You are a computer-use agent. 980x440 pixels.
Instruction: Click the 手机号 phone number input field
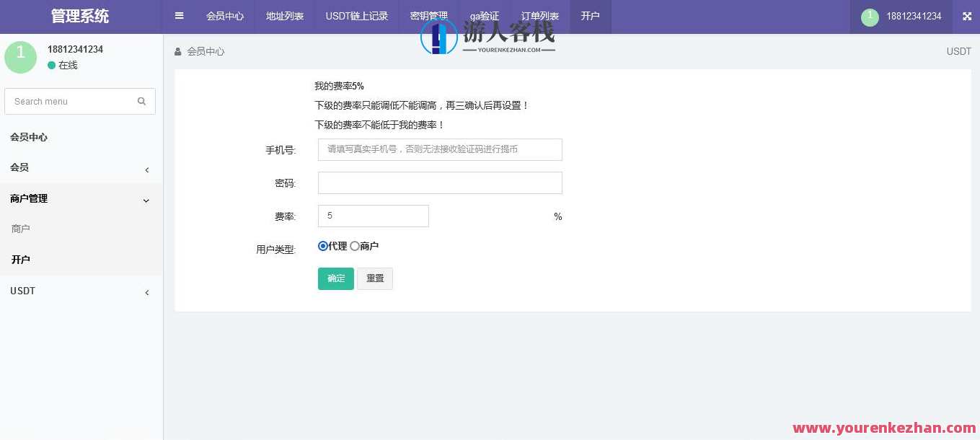click(440, 149)
